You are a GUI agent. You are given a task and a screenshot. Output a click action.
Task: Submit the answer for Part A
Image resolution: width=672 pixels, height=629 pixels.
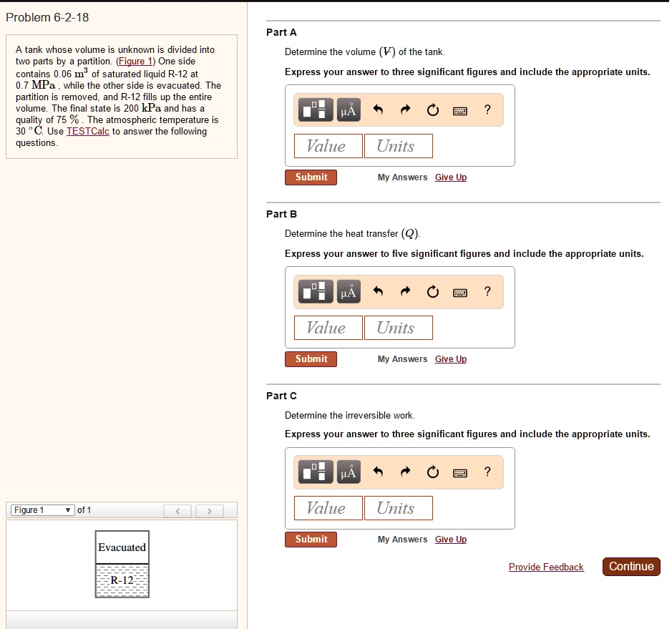click(x=311, y=177)
